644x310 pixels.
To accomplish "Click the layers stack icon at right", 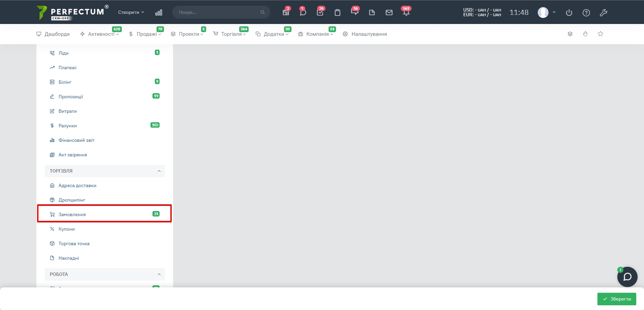I will (x=570, y=34).
